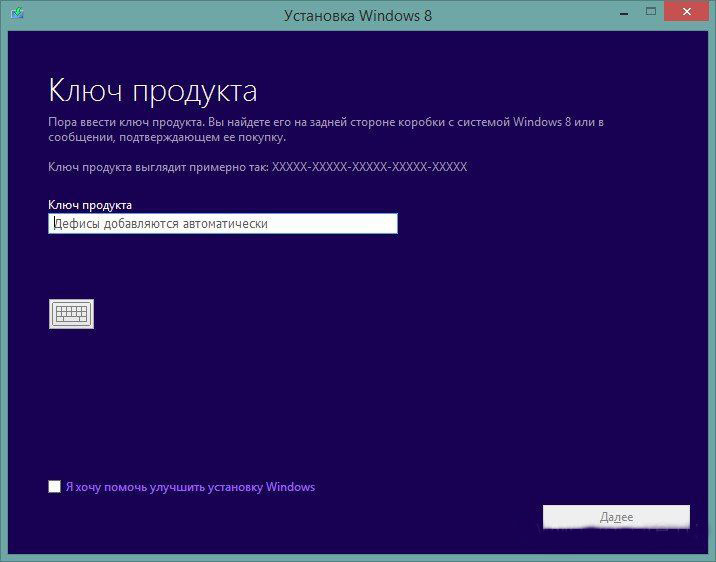The height and width of the screenshot is (562, 716).
Task: Click the "Дефисы добавляются автоматически" placeholder text
Action: pyautogui.click(x=161, y=224)
